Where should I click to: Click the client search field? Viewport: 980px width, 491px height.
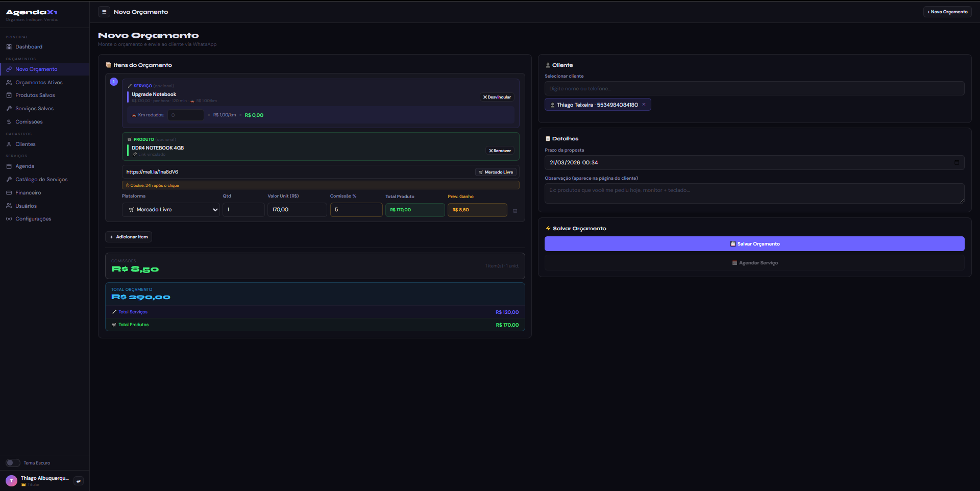click(x=754, y=89)
